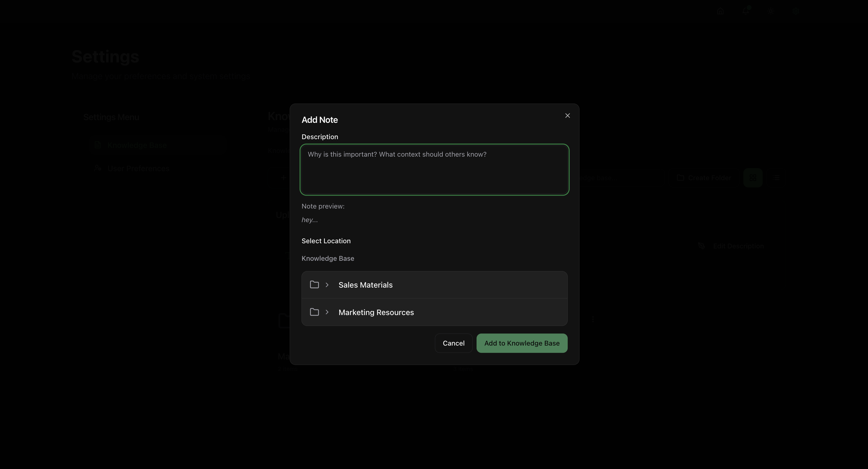The image size is (868, 469).
Task: Open Knowledge Base in Settings Menu
Action: click(137, 145)
